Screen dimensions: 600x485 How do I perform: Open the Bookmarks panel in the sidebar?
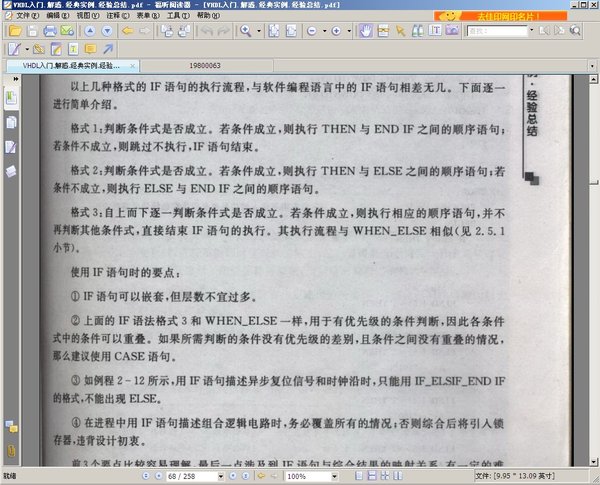click(x=11, y=98)
